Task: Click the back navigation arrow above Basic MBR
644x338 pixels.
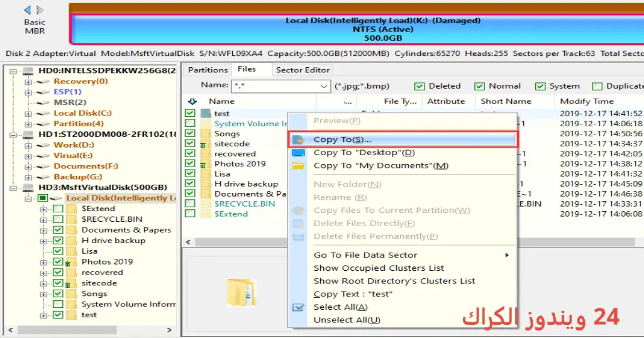Action: (x=28, y=10)
